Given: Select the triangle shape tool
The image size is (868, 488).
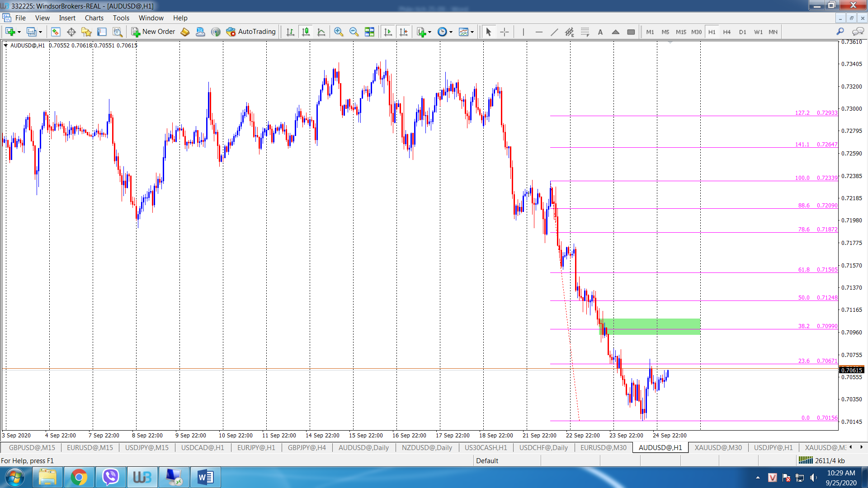Looking at the screenshot, I should click(616, 32).
